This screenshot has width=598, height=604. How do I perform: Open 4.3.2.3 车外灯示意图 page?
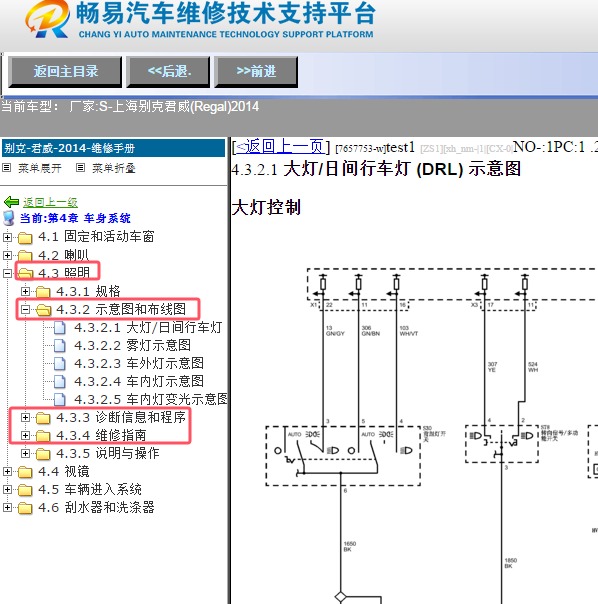pyautogui.click(x=139, y=363)
